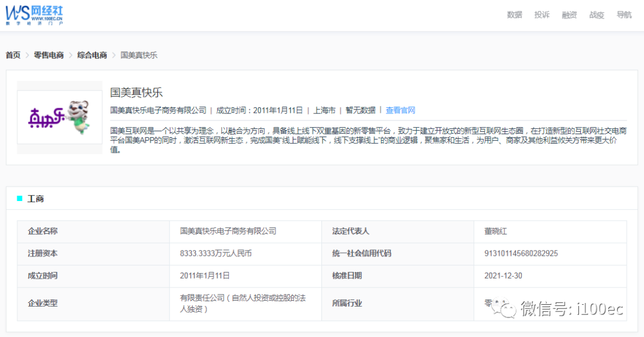
Task: Click table value 2011年1月11日
Action: pos(205,276)
